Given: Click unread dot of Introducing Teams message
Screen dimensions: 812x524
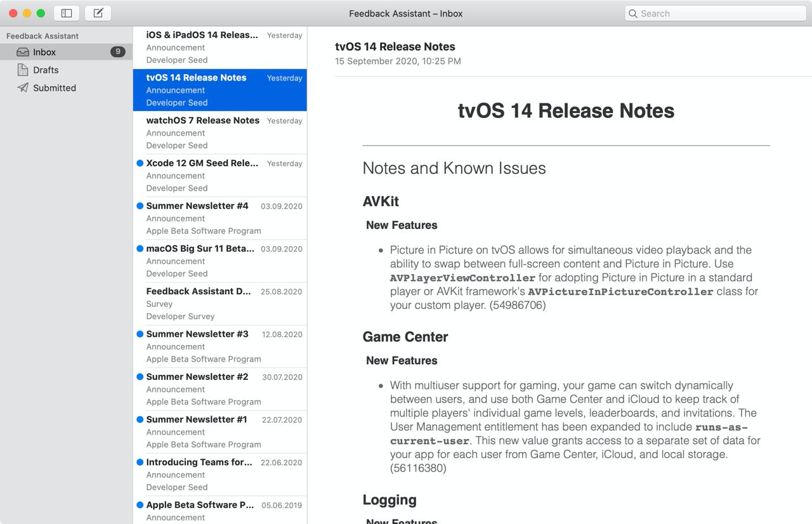Looking at the screenshot, I should point(140,462).
